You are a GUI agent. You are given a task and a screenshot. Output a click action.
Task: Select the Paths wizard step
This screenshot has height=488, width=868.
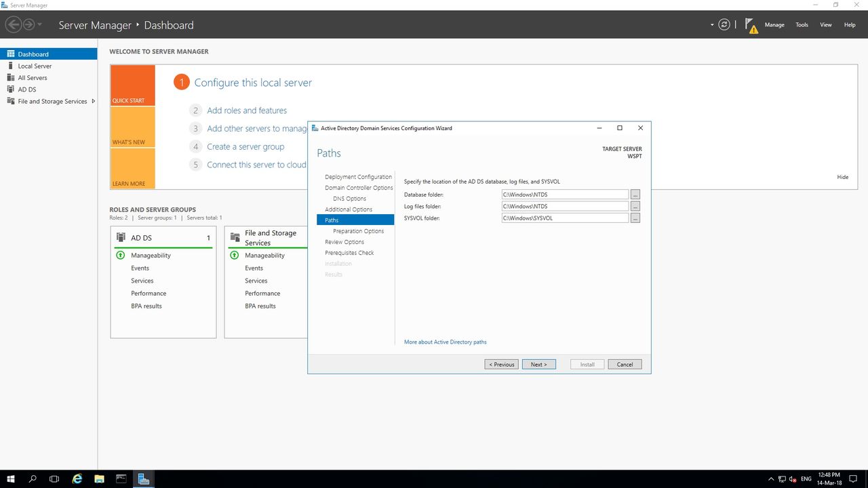tap(355, 220)
